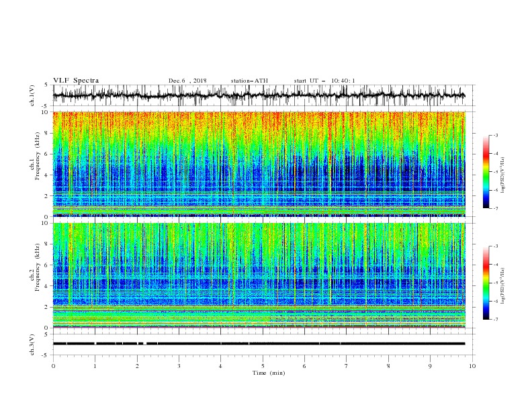Select the "start UT = 10:40: 1" text
Screen dimensions: 532x411
click(x=324, y=81)
